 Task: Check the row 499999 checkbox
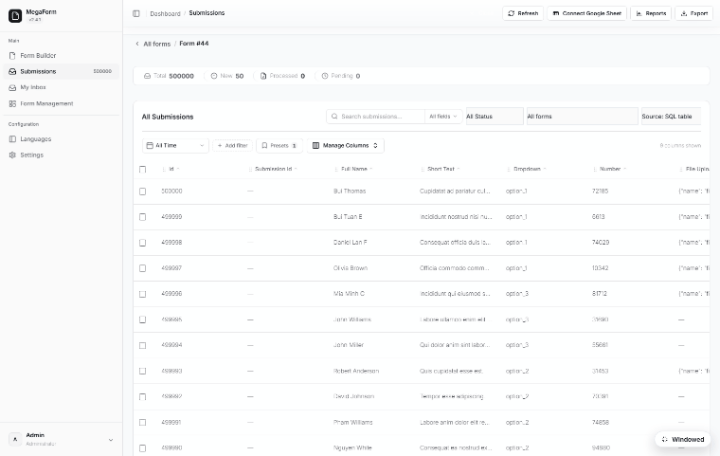(x=143, y=217)
